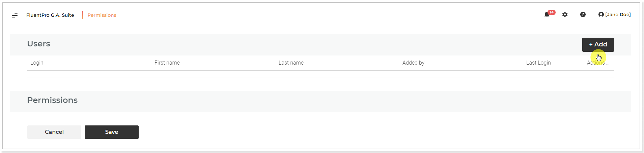Open notifications via the bell icon

click(x=547, y=15)
